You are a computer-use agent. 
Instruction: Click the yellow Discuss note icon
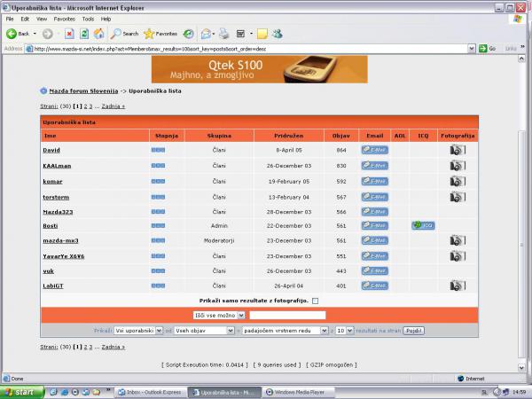262,34
